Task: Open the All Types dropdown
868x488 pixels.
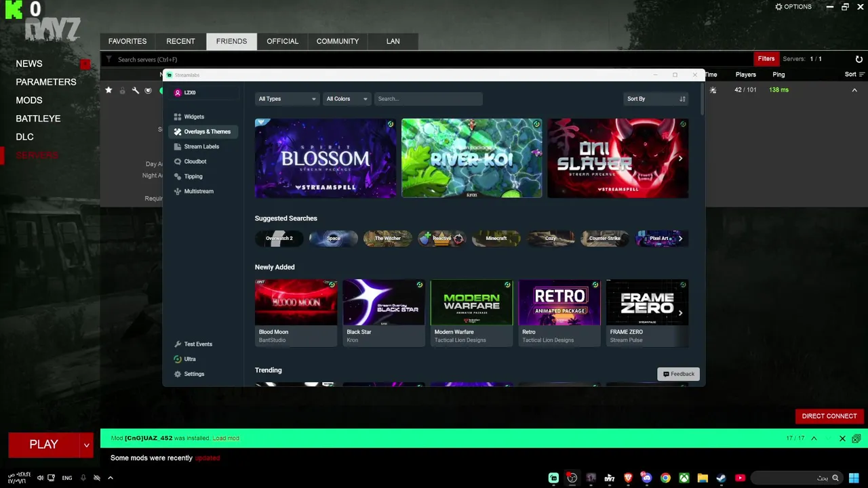Action: pyautogui.click(x=287, y=99)
